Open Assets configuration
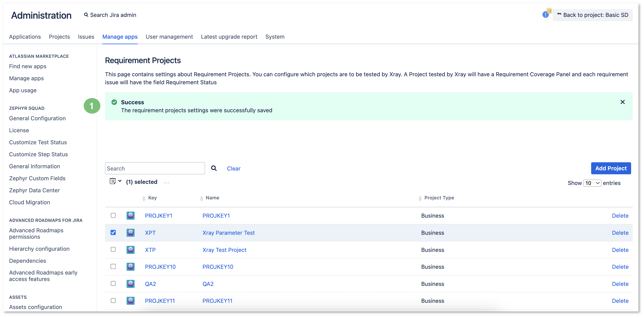Viewport: 644px width, 317px height. [35, 307]
